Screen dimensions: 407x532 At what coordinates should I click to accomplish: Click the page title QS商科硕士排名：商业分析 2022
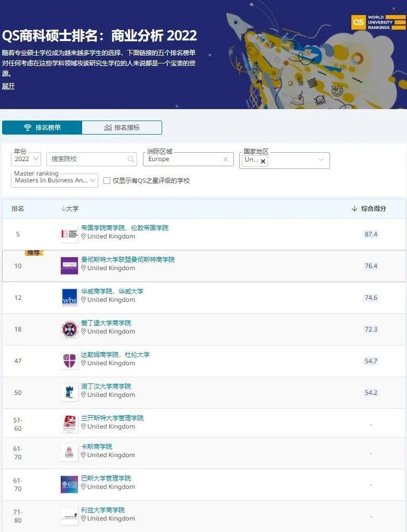99,36
